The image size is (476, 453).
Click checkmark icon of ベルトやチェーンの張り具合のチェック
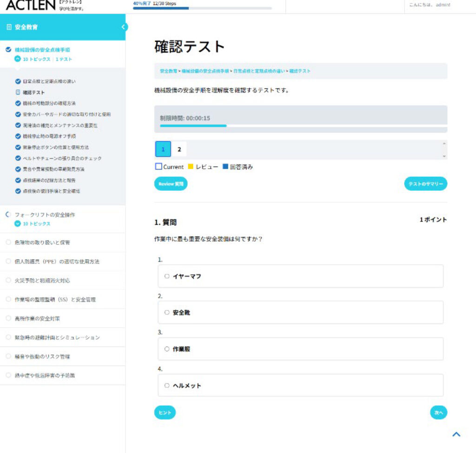(18, 158)
